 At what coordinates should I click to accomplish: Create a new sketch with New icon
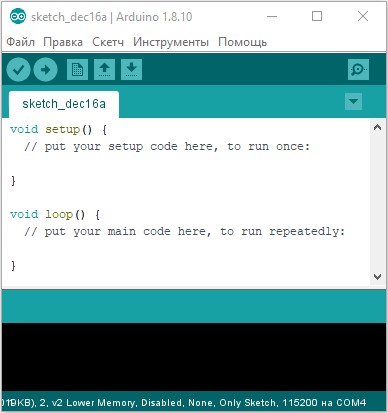pyautogui.click(x=77, y=70)
